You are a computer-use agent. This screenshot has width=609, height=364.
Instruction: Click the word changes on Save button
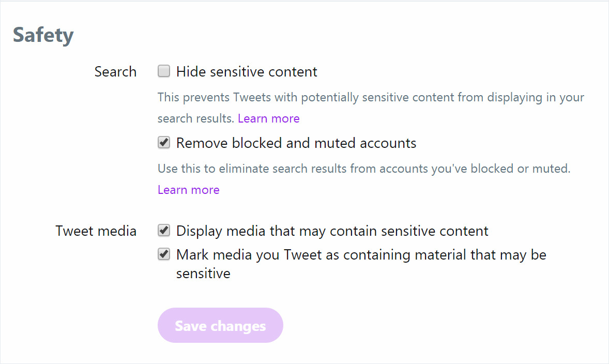(238, 326)
